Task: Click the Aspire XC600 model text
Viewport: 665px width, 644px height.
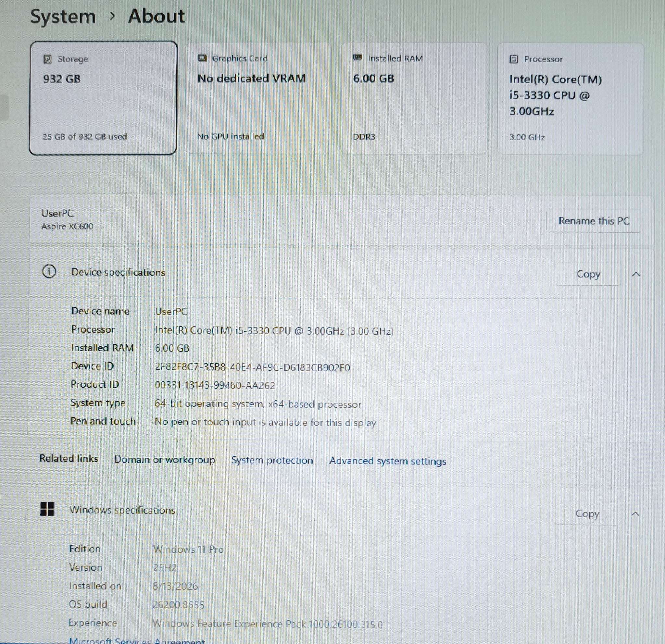Action: (x=67, y=226)
